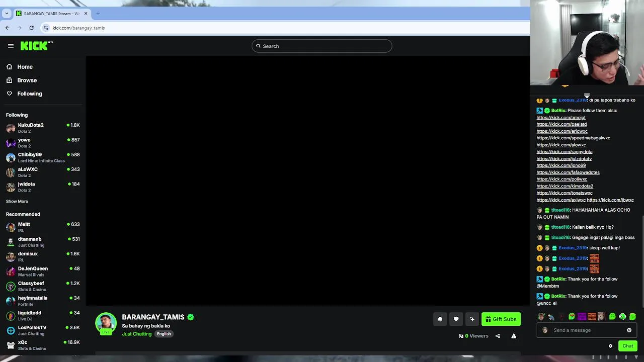This screenshot has width=644, height=362.
Task: Click the Browse sidebar icon
Action: 9,80
